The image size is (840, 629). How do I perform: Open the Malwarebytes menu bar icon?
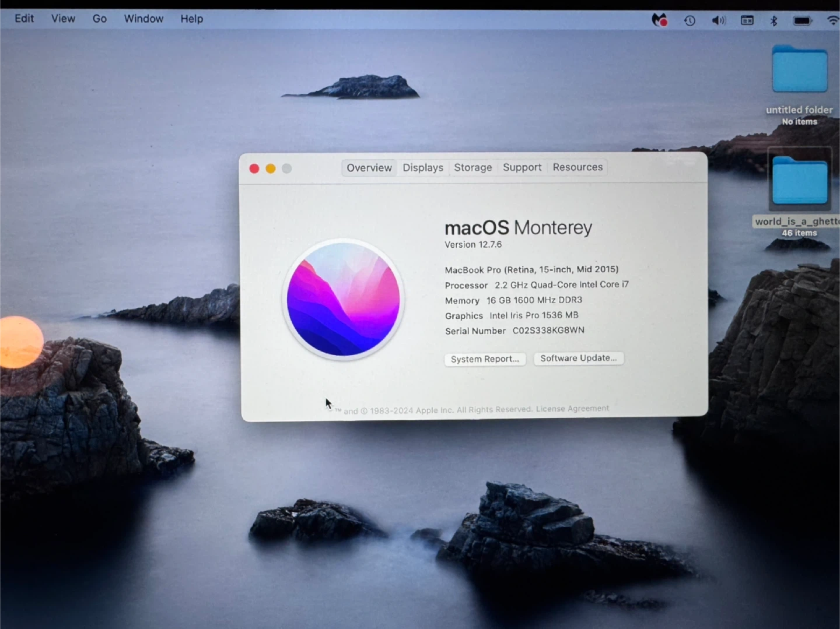point(659,20)
